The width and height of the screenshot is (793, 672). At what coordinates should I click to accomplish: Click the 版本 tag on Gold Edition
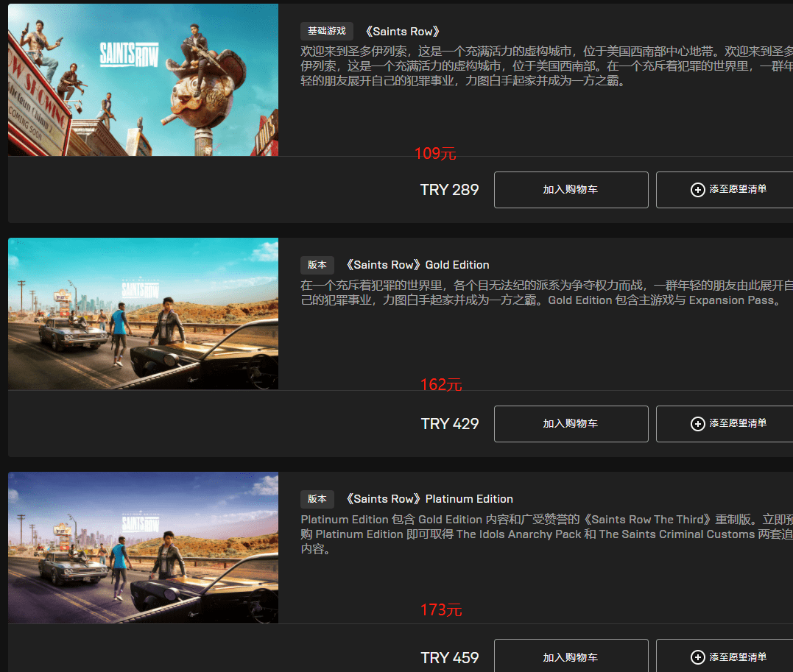click(317, 265)
